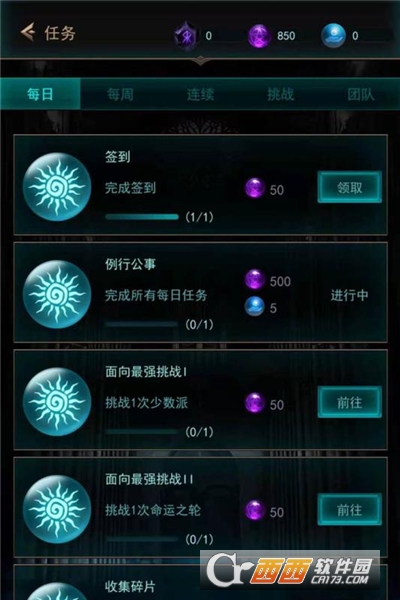Select the 每日 tab
This screenshot has height=600, width=400.
click(x=40, y=94)
